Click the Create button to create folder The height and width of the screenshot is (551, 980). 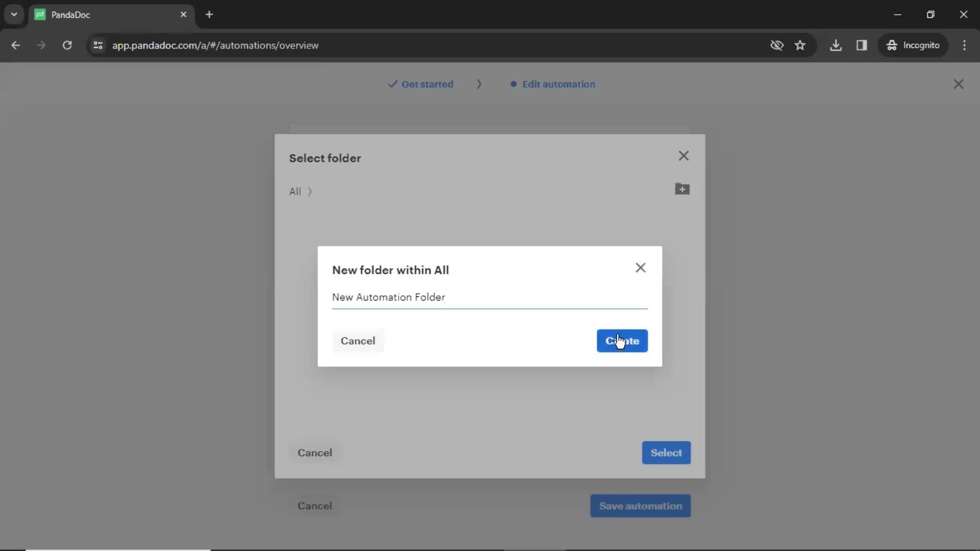pyautogui.click(x=622, y=340)
